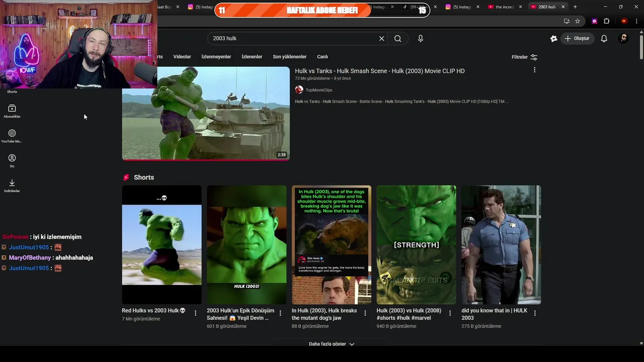Close the 2003 hulk browser tab

coord(563,7)
